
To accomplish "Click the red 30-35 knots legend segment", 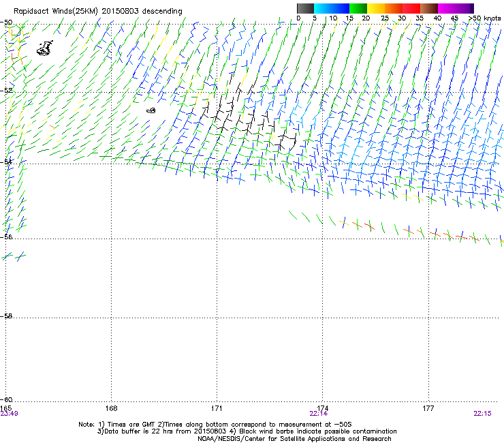I will tap(411, 8).
